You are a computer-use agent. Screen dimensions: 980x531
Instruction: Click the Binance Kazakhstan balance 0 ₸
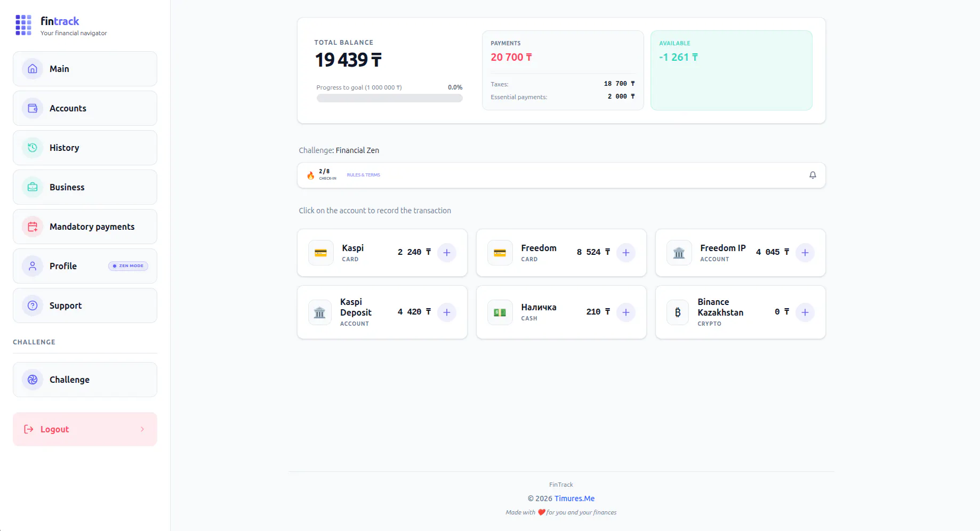click(x=782, y=312)
